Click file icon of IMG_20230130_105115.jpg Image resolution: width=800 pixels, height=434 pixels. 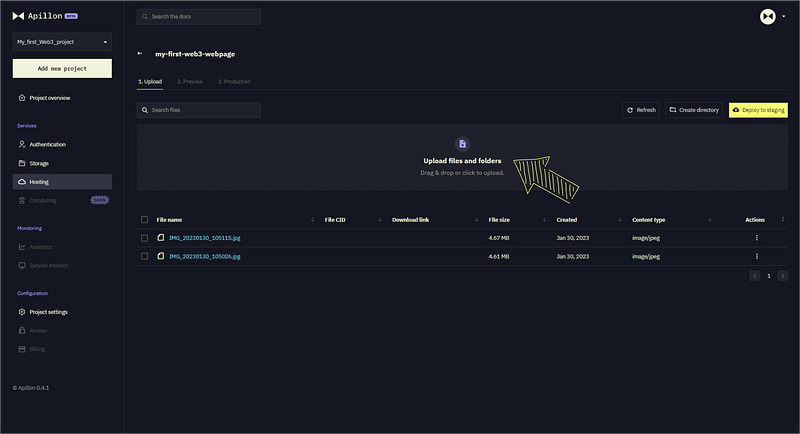tap(161, 238)
